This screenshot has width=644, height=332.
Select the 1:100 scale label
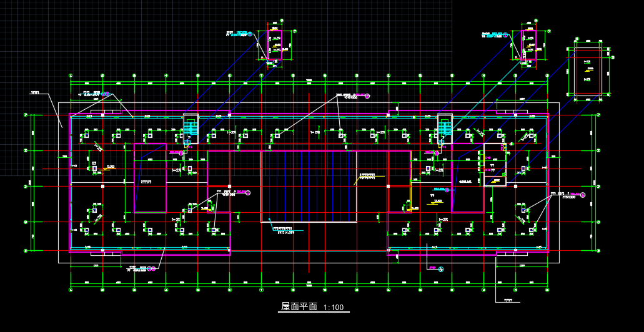click(x=334, y=308)
